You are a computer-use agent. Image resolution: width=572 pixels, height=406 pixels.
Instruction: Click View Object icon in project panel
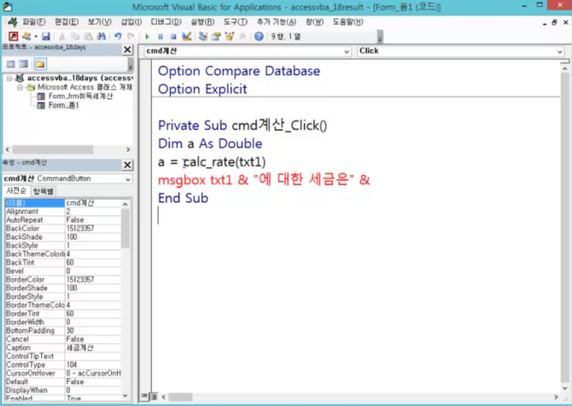[24, 64]
